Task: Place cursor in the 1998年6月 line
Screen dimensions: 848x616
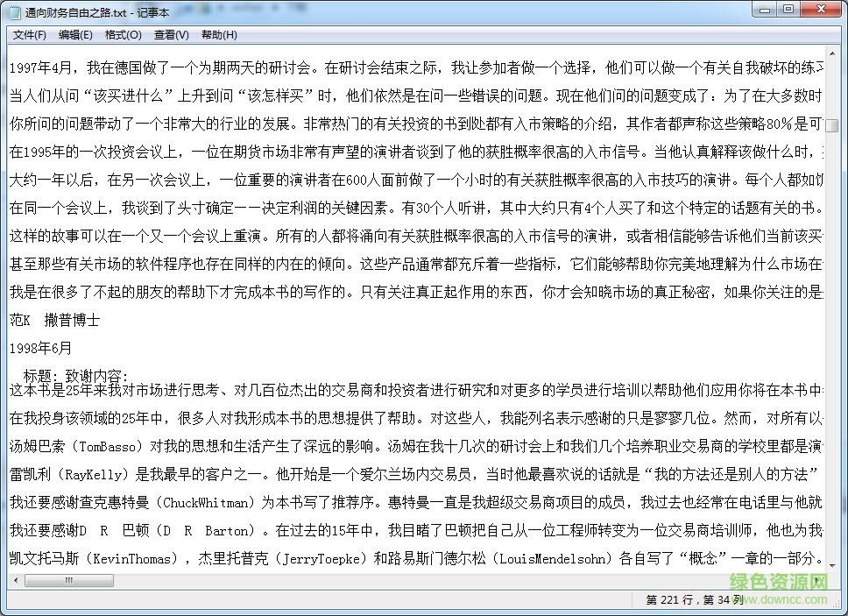Action: (40, 348)
